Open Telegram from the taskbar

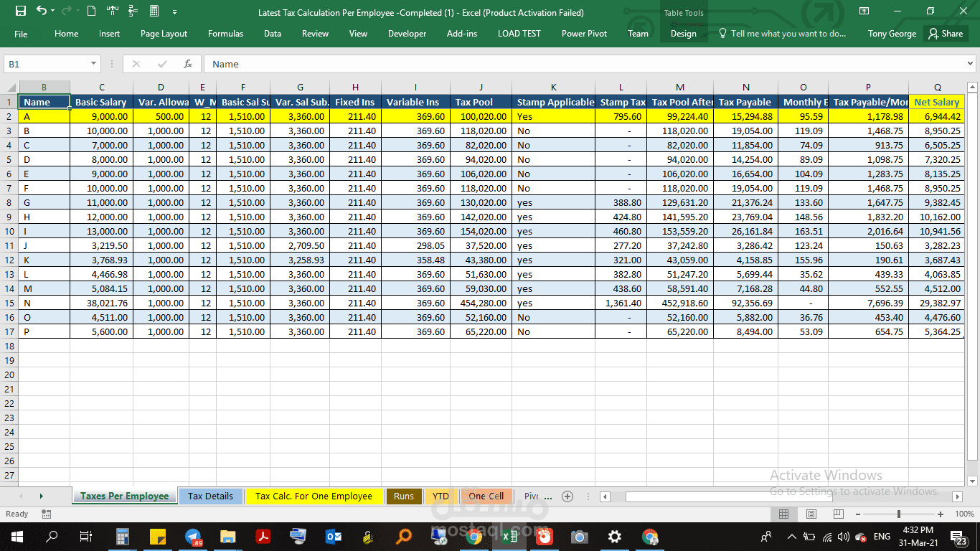click(x=193, y=537)
